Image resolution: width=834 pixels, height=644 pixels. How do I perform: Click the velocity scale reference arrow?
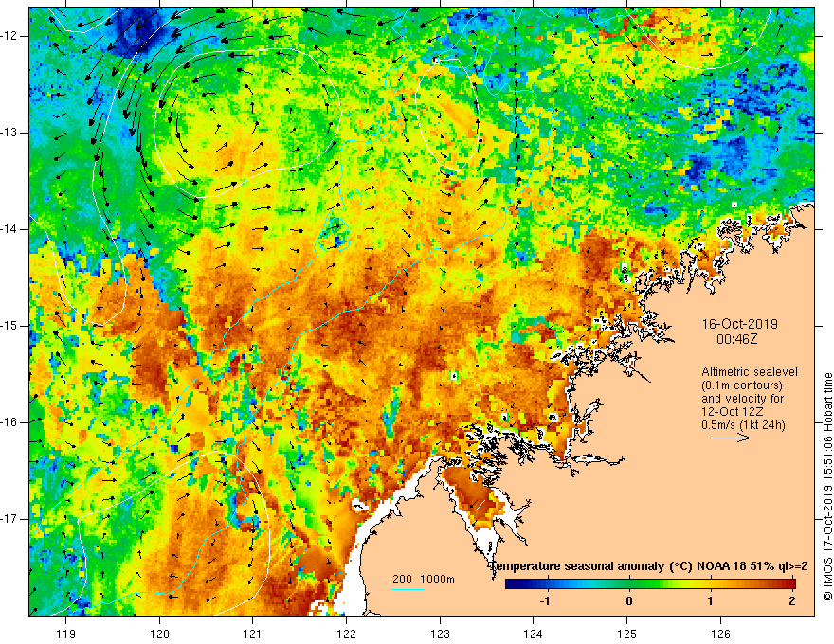point(731,438)
